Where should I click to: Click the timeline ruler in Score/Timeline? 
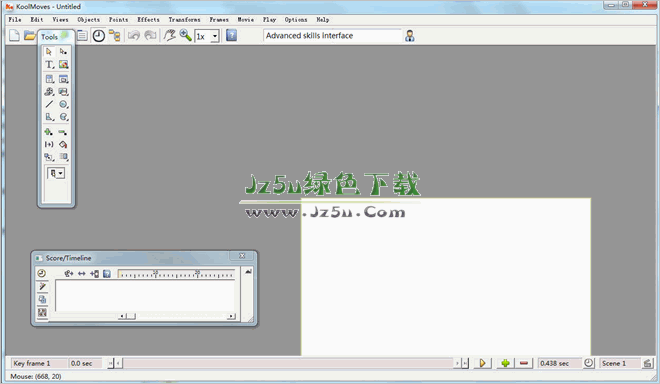[x=176, y=274]
